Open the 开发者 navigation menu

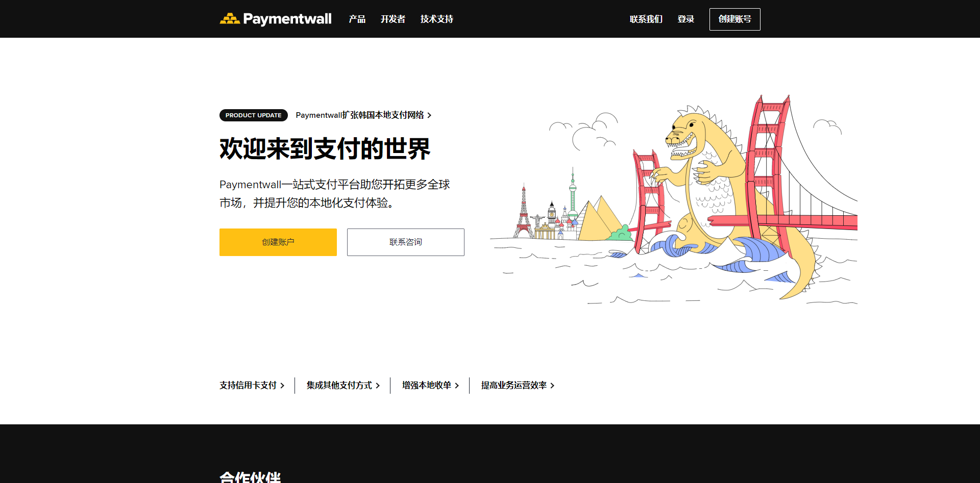[393, 19]
